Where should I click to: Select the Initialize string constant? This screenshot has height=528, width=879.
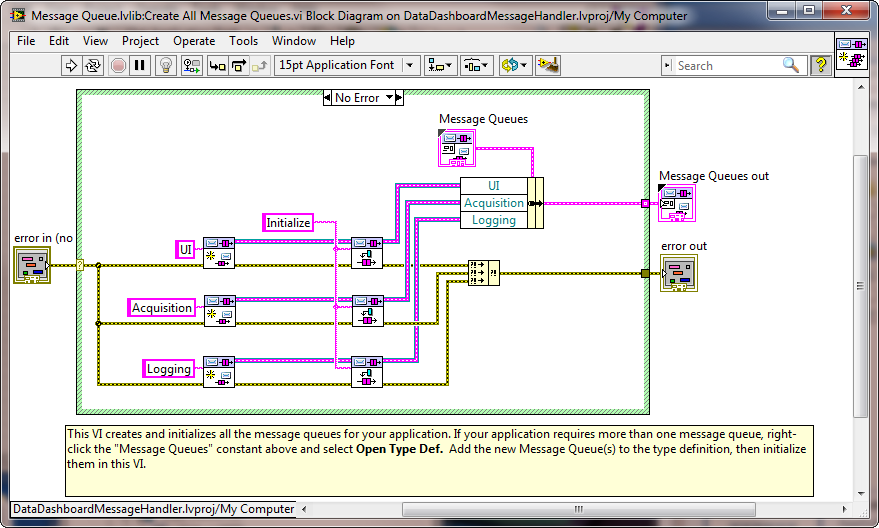tap(288, 223)
